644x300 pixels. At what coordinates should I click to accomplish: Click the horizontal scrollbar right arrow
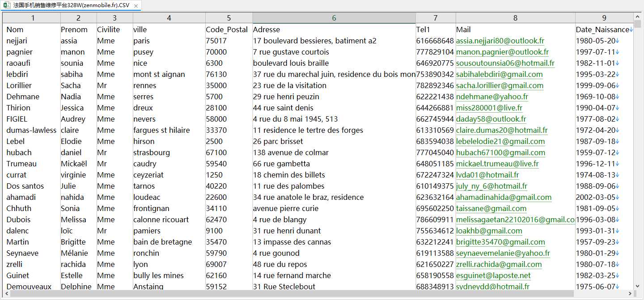630,294
